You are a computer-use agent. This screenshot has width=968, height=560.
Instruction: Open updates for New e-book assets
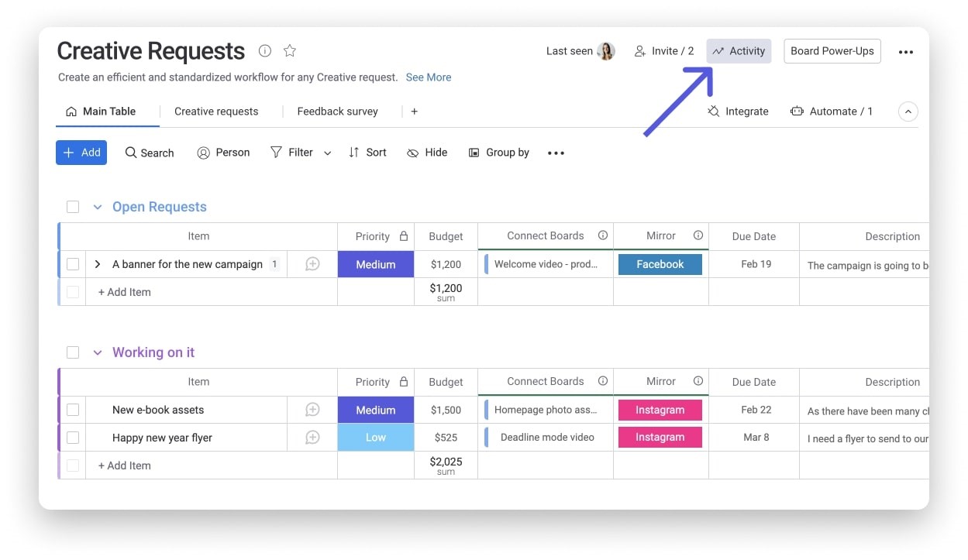(x=312, y=410)
